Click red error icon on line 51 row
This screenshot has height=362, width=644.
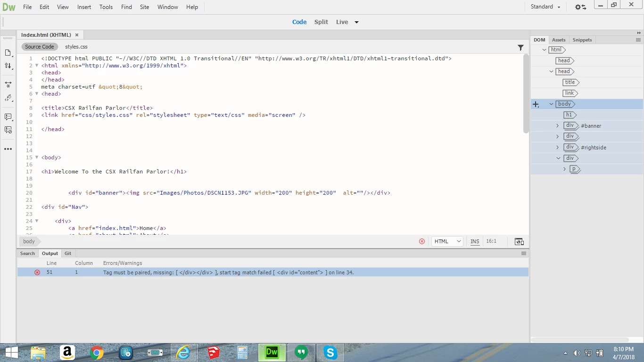click(37, 272)
